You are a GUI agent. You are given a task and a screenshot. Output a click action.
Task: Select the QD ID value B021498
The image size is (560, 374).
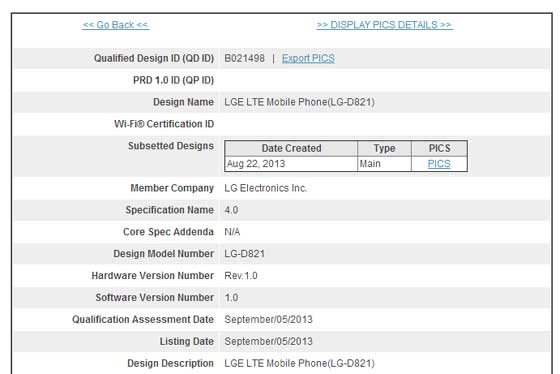coord(245,58)
